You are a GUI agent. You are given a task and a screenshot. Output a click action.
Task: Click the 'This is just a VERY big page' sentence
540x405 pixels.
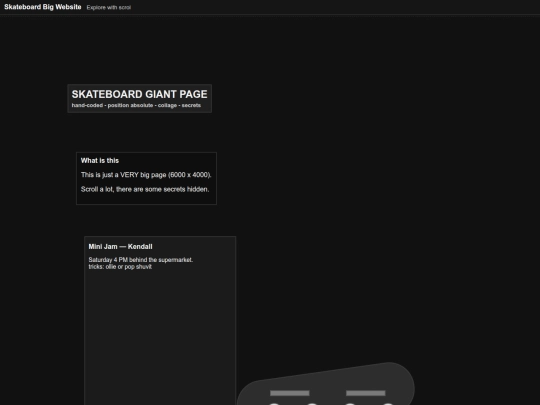(x=146, y=175)
